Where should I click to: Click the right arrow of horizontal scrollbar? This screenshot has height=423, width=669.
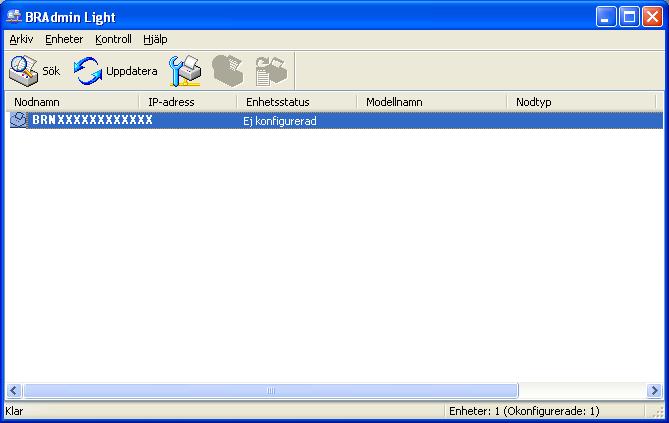pos(654,391)
